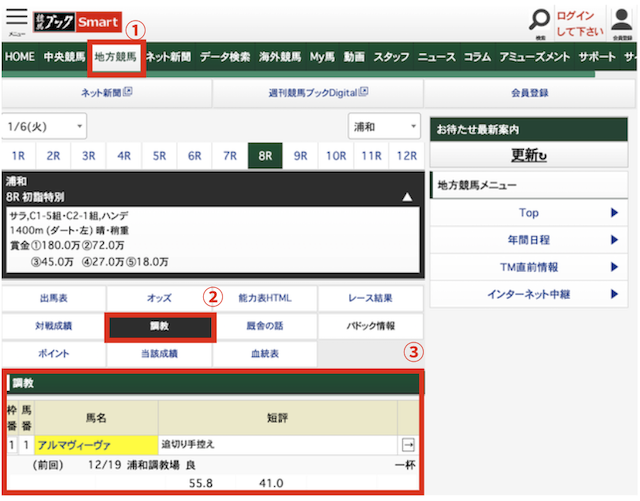Open the オッズ tab
This screenshot has width=640, height=501.
tap(159, 298)
